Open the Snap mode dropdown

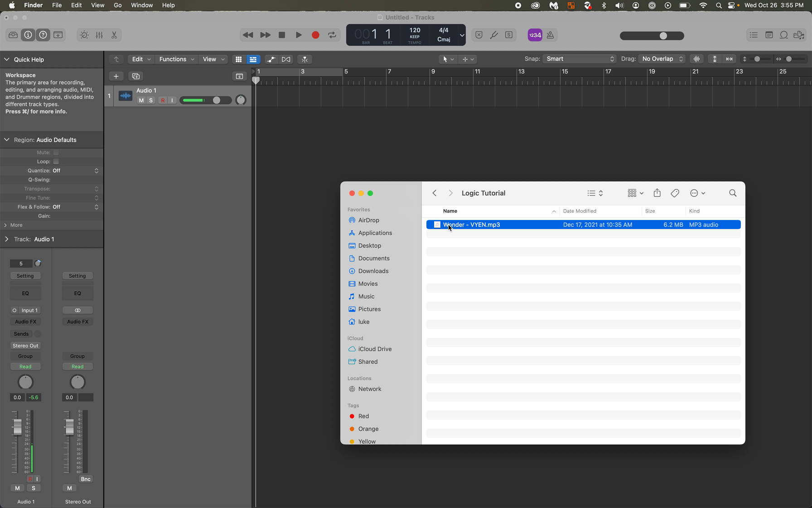pyautogui.click(x=580, y=59)
